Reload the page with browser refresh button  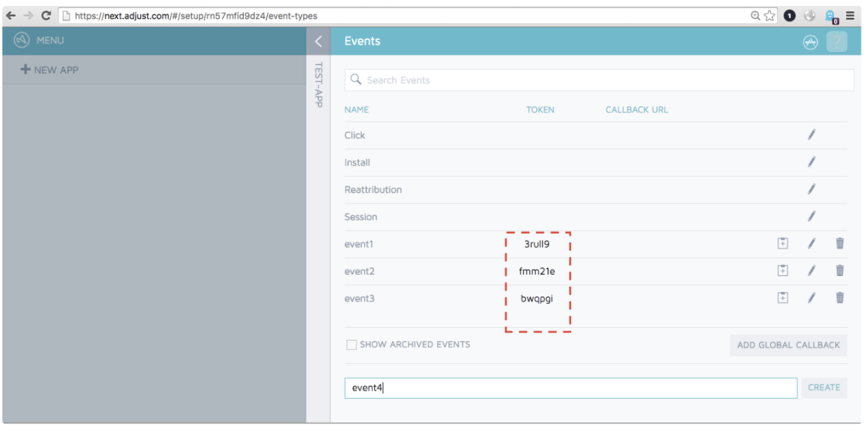tap(46, 15)
